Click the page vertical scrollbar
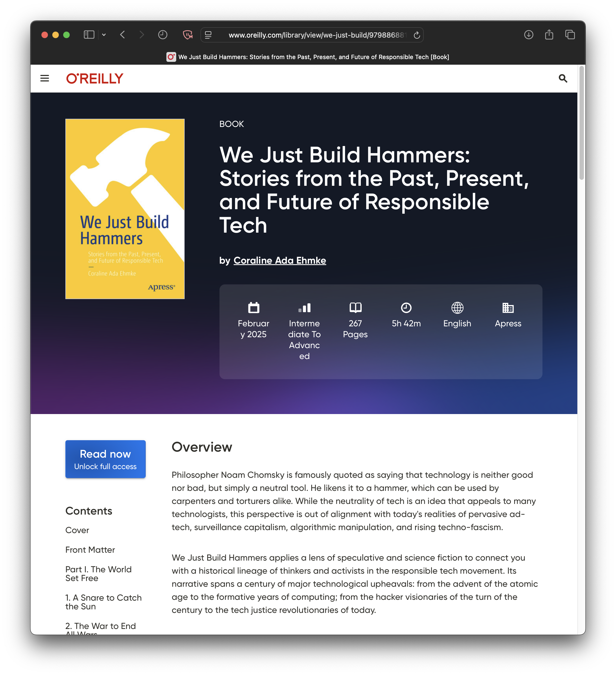 pos(581,123)
